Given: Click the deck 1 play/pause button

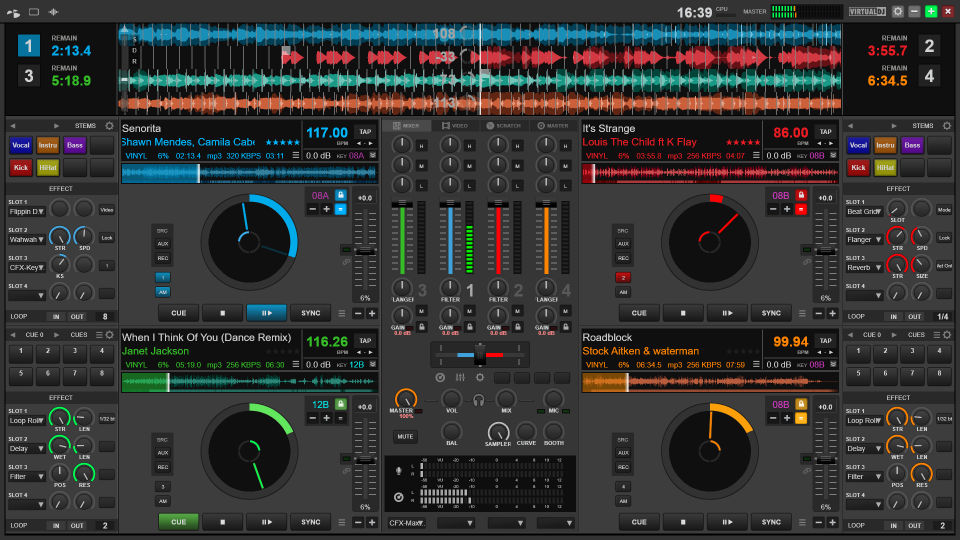Looking at the screenshot, I should pyautogui.click(x=266, y=313).
